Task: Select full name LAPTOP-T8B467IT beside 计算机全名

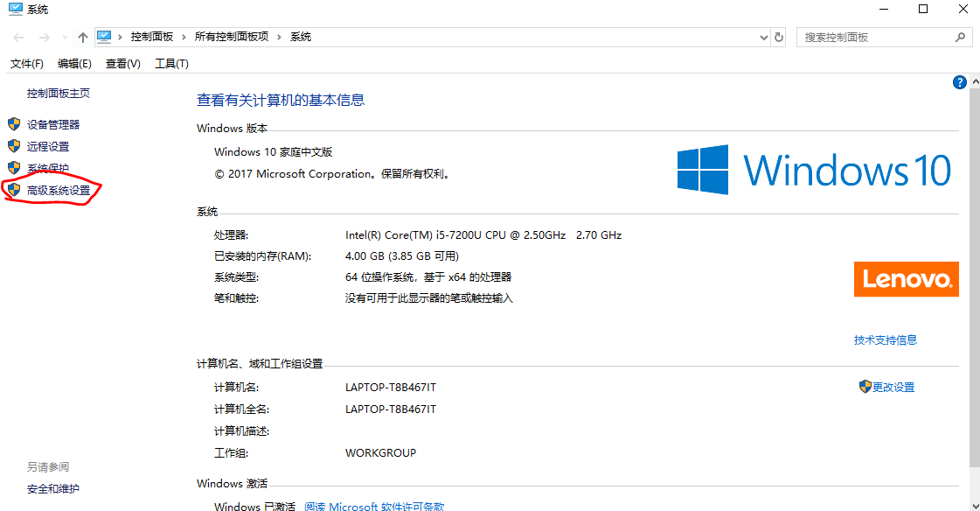Action: pyautogui.click(x=391, y=409)
